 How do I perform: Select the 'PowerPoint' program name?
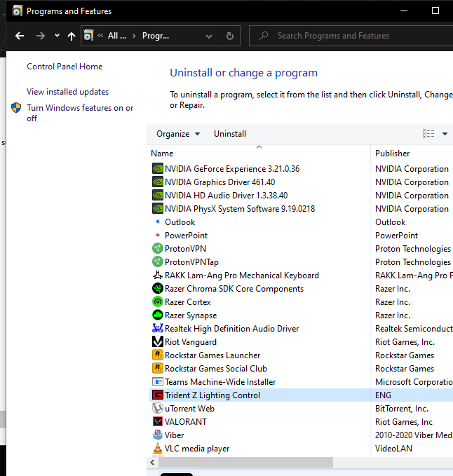(186, 236)
